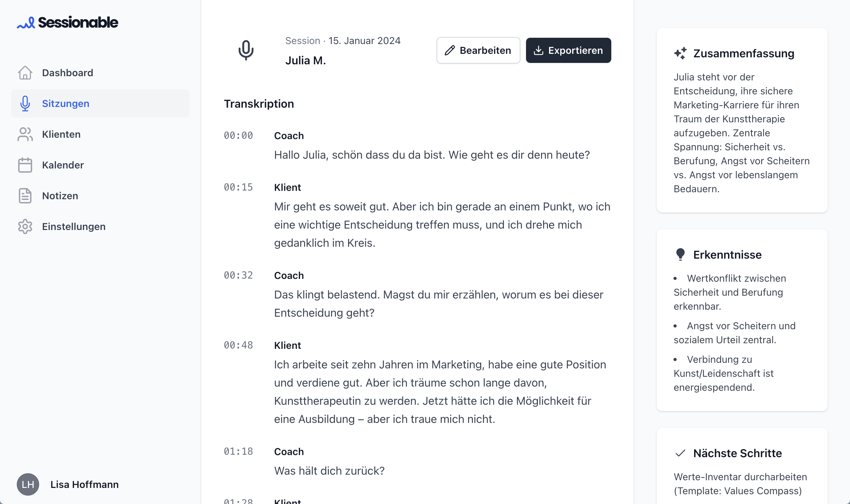Jump to the 00:32 transcript timestamp
The width and height of the screenshot is (850, 504).
(x=238, y=275)
